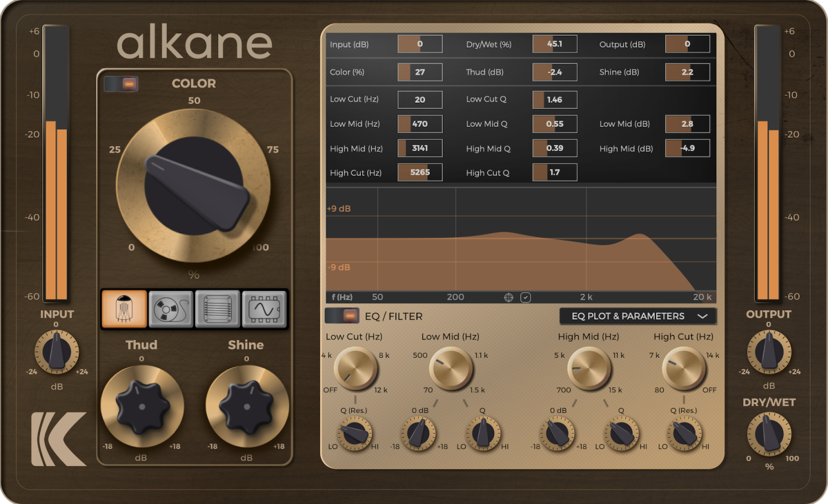Click the Low Mid Q knob
Screen dimensions: 828x504
(483, 434)
